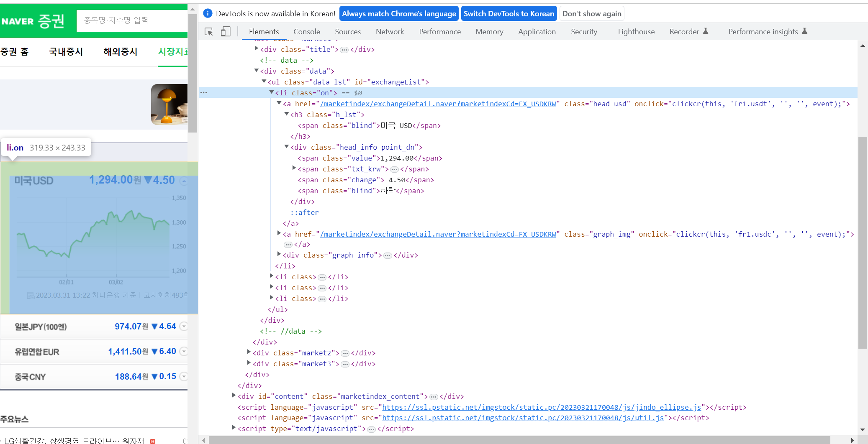
Task: Toggle the device toolbar icon
Action: point(226,32)
